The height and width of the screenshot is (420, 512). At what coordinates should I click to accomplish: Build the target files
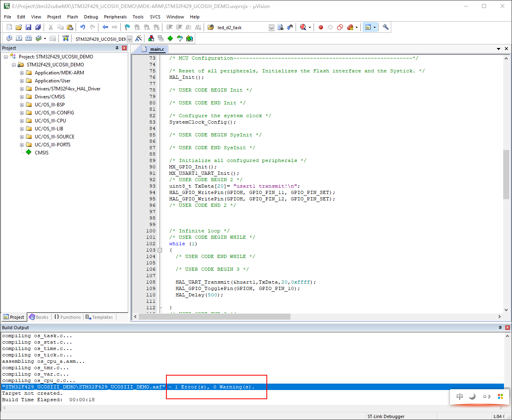click(x=19, y=38)
